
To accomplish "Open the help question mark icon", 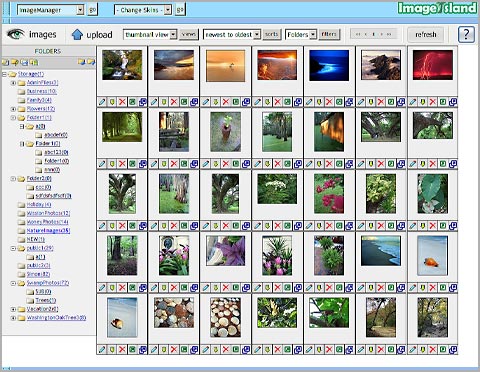I will [466, 34].
